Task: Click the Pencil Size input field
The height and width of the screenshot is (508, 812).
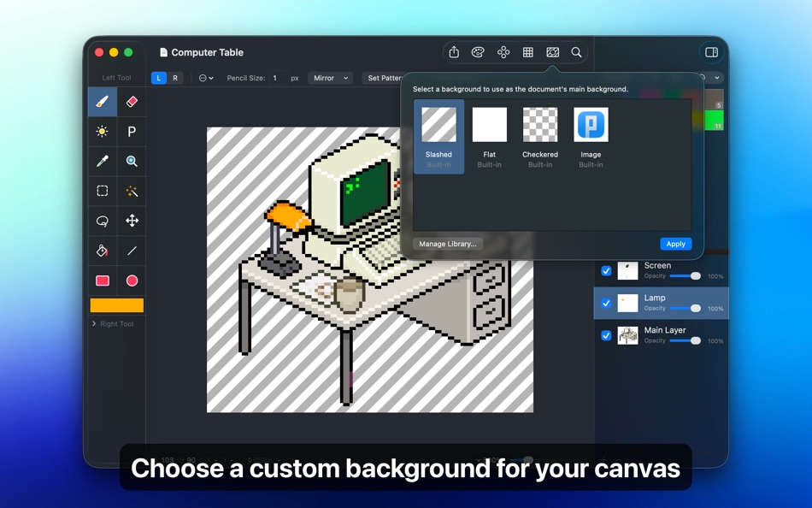Action: coord(279,78)
